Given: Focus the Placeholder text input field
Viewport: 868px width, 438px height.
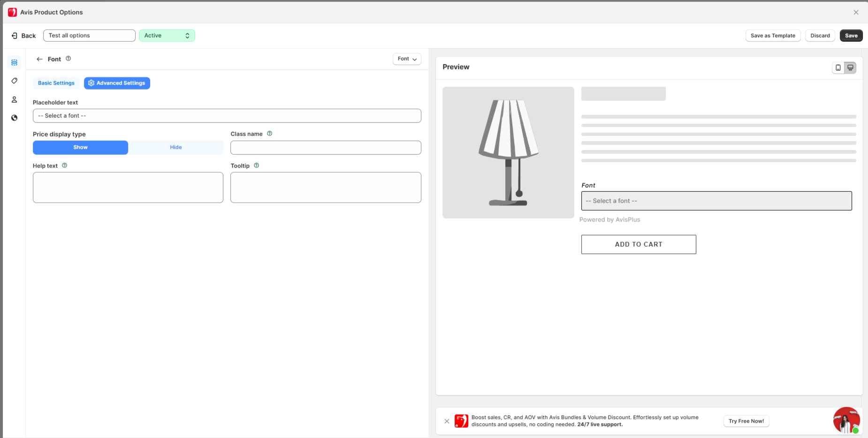Looking at the screenshot, I should coord(227,116).
